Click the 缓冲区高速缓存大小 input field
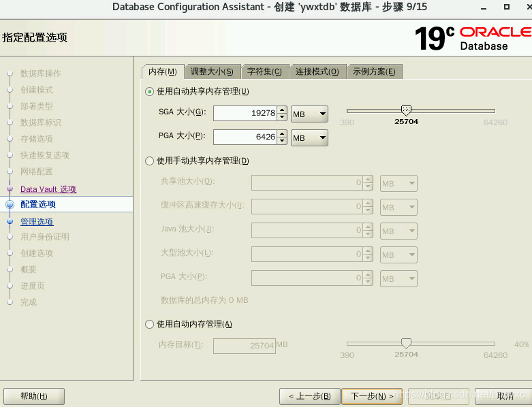The width and height of the screenshot is (532, 407). pos(307,207)
